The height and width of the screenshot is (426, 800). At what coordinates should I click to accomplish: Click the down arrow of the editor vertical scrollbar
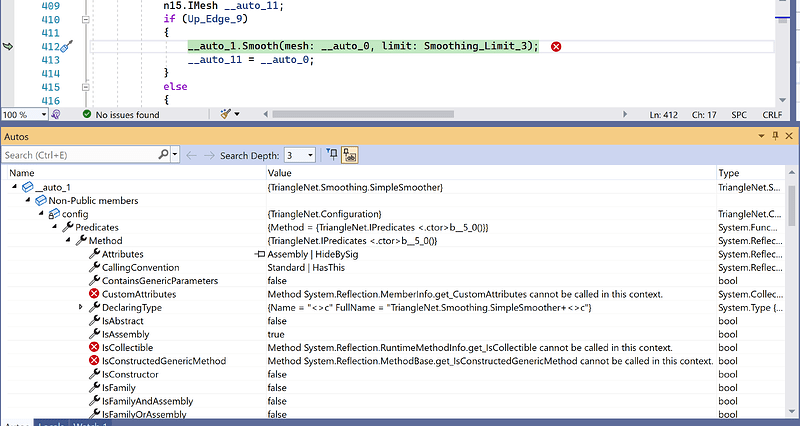tap(783, 100)
